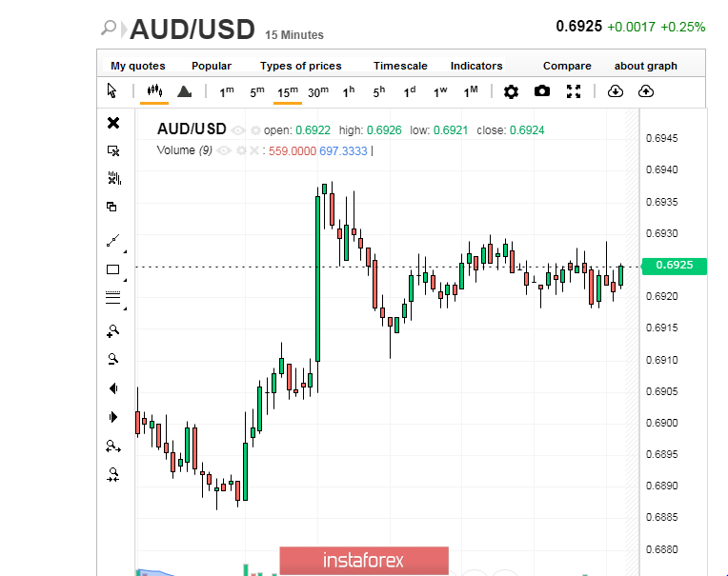Screen dimensions: 728x576
Task: Select the arrow cursor tool
Action: tap(111, 90)
